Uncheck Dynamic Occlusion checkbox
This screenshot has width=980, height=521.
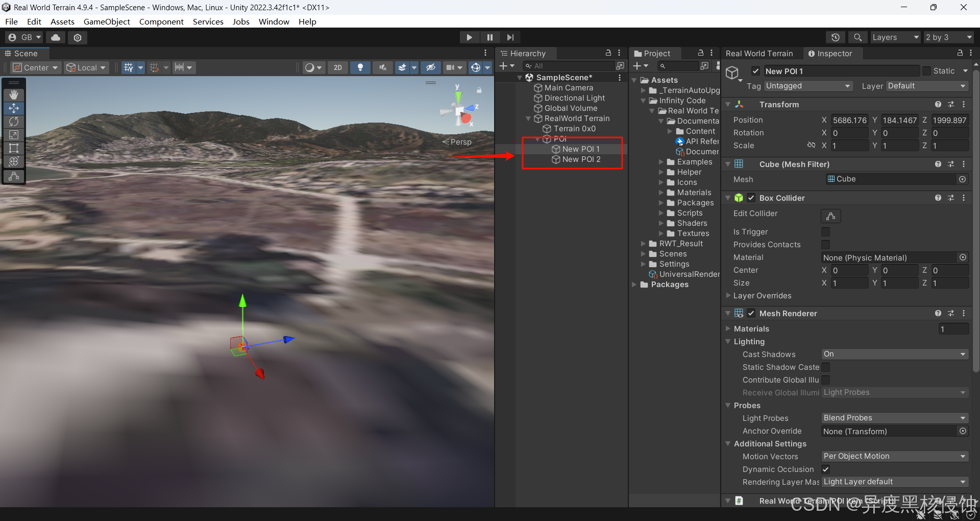(826, 469)
